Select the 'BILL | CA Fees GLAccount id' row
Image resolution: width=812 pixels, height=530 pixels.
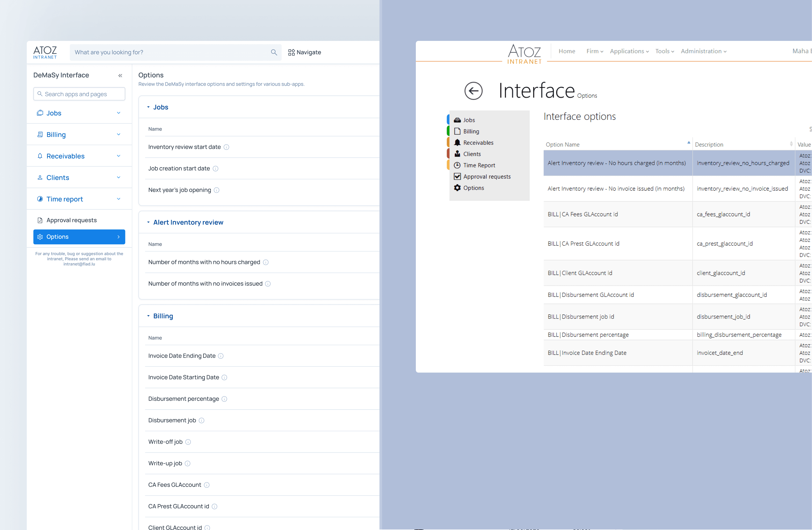[x=678, y=214]
